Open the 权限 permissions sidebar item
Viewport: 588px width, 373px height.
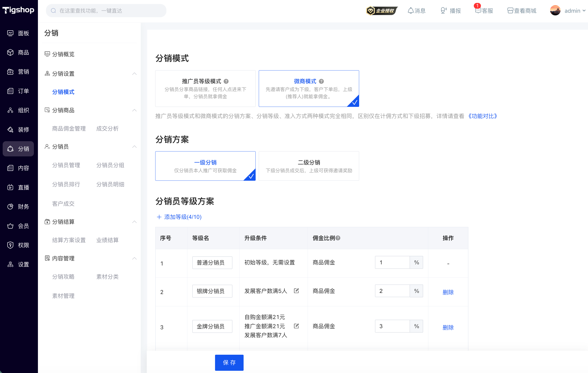pos(18,245)
